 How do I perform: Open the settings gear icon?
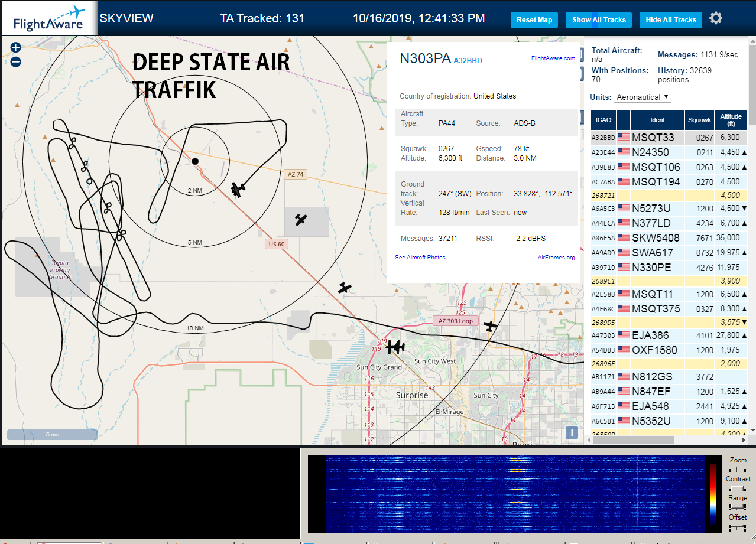click(x=716, y=18)
